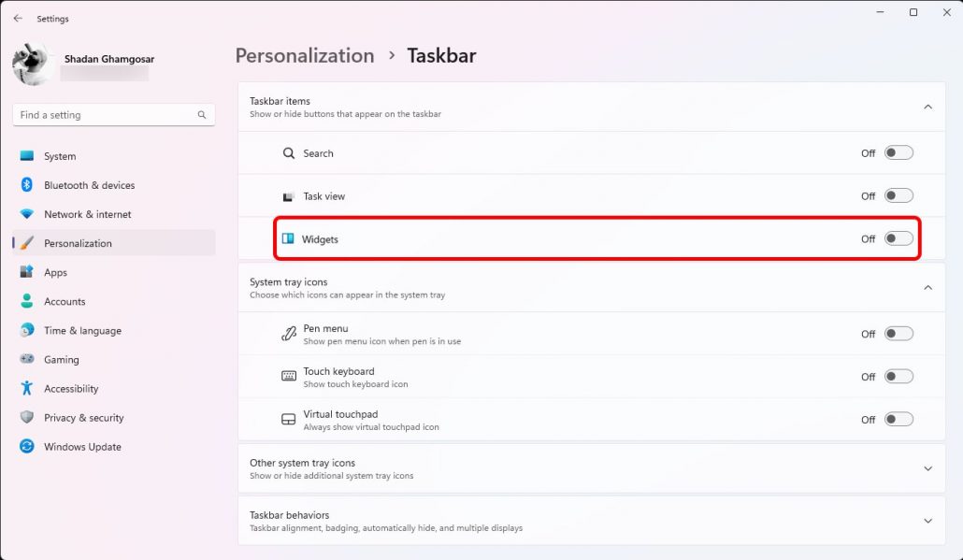Click the Accounts person icon

pos(26,302)
